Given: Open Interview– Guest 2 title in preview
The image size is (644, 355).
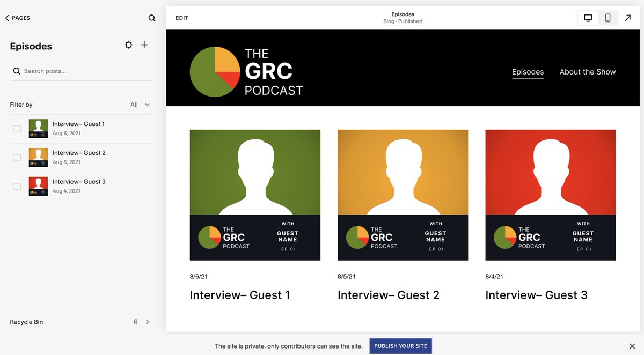Looking at the screenshot, I should click(389, 295).
